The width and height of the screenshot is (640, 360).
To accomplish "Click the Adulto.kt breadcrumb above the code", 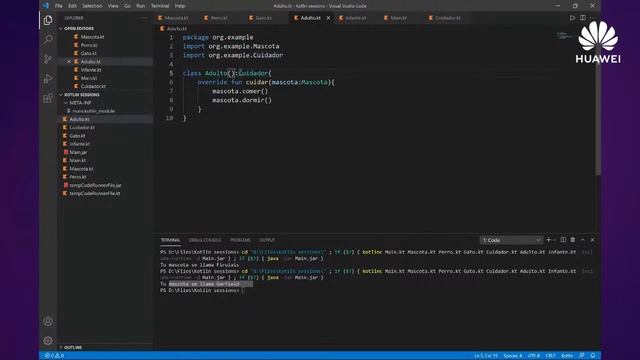I will click(174, 29).
